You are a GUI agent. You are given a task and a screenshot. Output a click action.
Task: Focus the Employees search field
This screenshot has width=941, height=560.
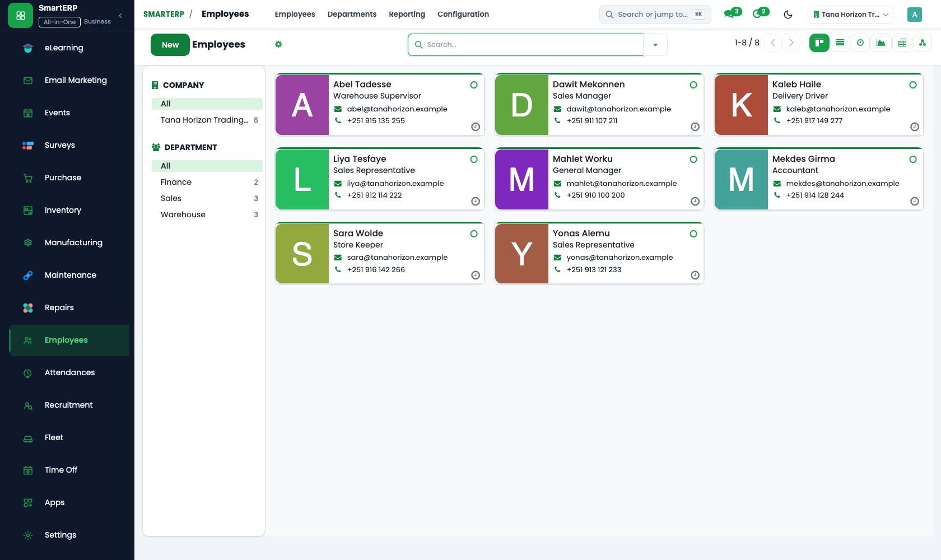527,45
